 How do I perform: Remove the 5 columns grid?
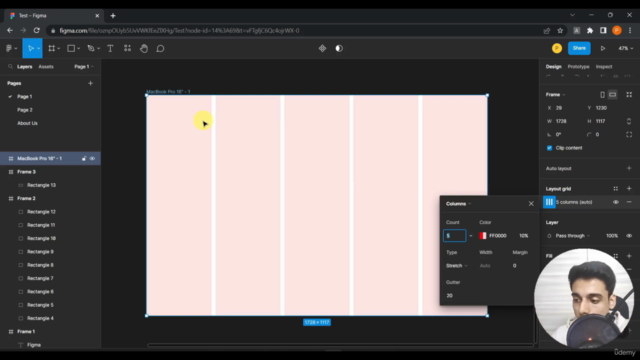pos(629,202)
